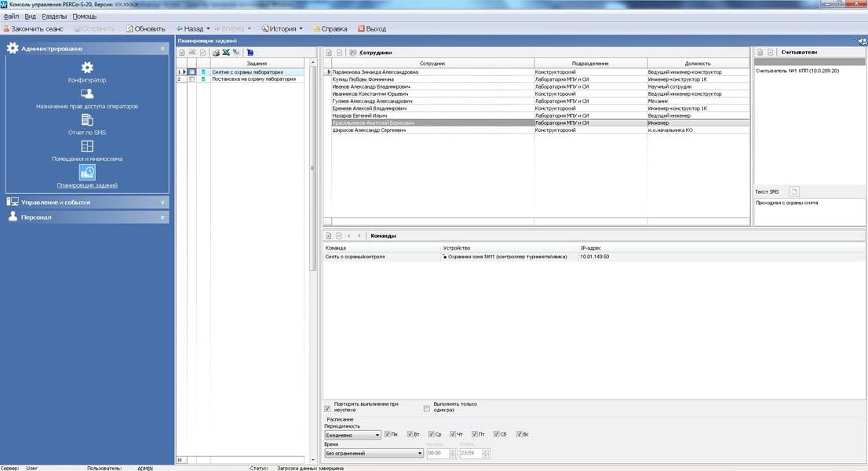This screenshot has width=868, height=471.
Task: Expand the Управление и события section
Action: click(x=87, y=202)
